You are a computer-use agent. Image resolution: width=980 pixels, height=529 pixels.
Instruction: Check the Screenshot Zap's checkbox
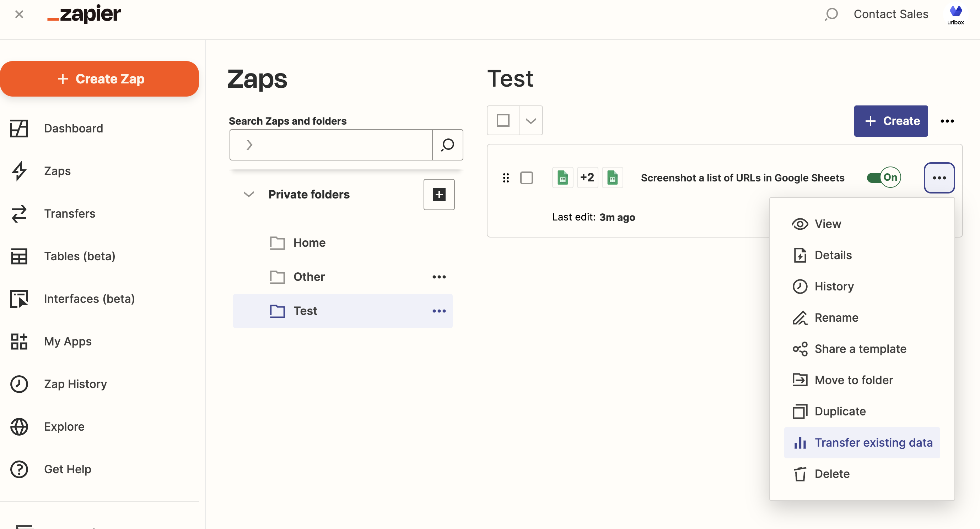[527, 178]
